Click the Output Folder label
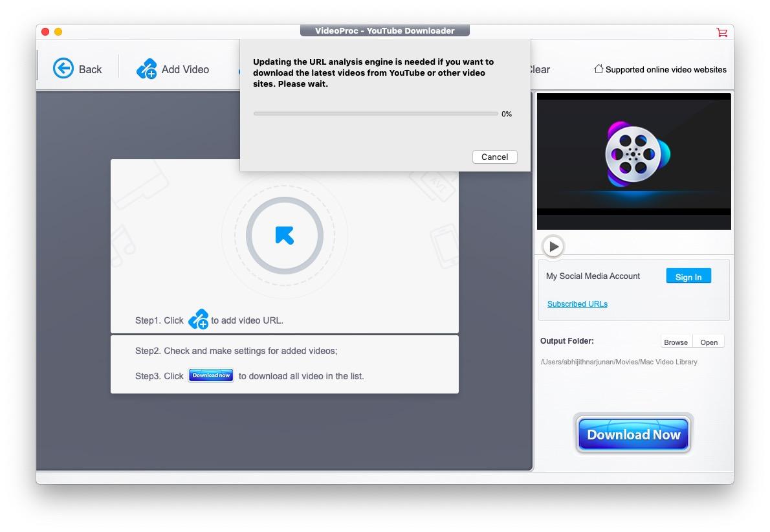 click(567, 341)
